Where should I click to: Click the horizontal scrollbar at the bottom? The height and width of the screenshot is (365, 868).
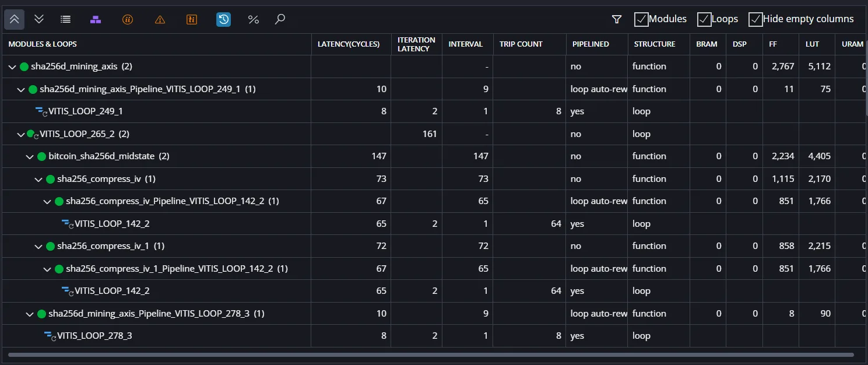click(431, 355)
